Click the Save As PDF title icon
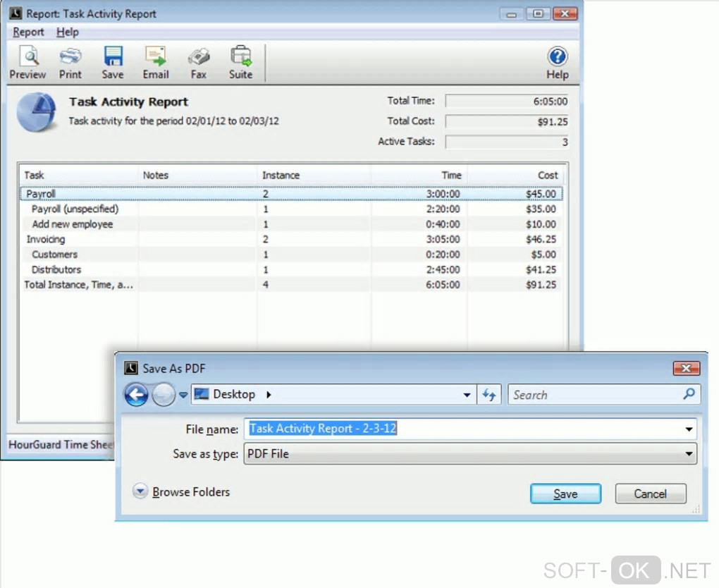This screenshot has height=588, width=719. [x=131, y=368]
